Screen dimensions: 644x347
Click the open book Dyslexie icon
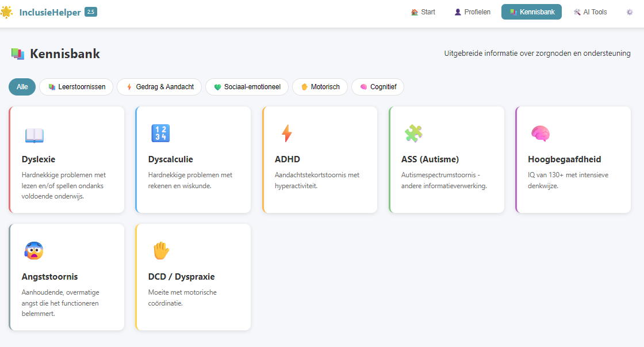coord(34,134)
